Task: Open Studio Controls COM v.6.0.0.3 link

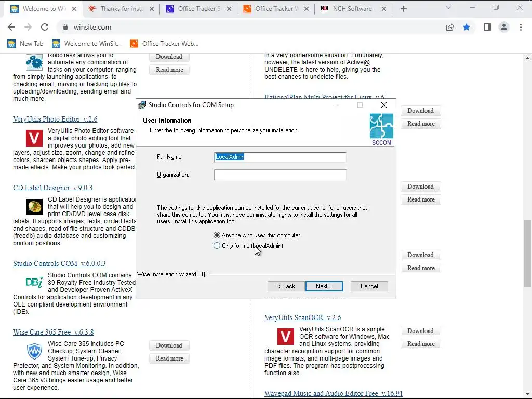Action: (x=59, y=263)
